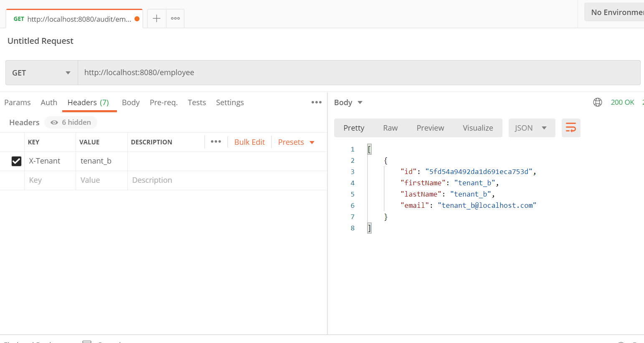
Task: Open a new request tab with plus icon
Action: coord(156,18)
